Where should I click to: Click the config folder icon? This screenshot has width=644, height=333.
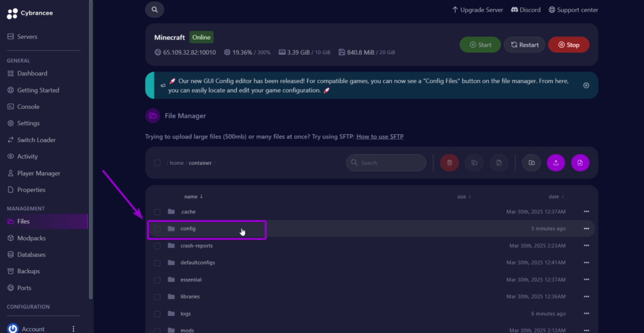pos(171,229)
